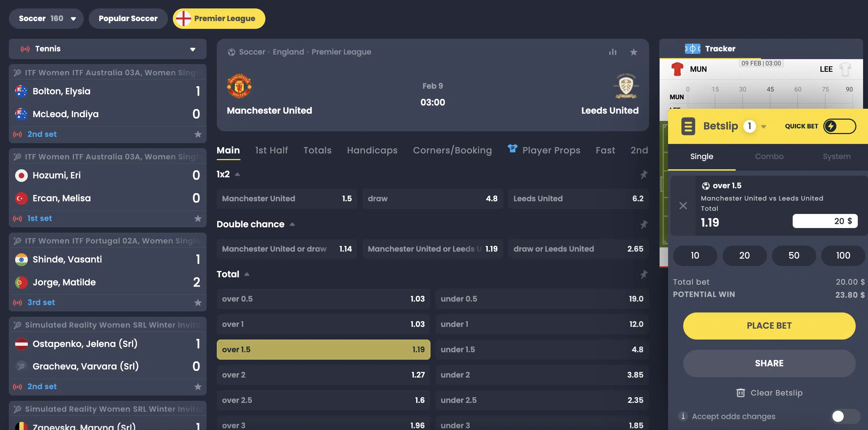
Task: Set stake with the 50 quick button
Action: (794, 256)
